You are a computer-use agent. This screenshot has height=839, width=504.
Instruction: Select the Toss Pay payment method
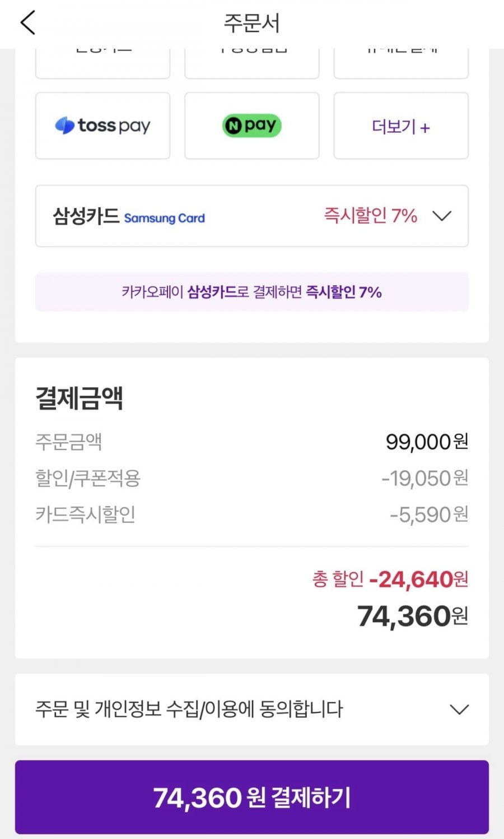pos(102,126)
